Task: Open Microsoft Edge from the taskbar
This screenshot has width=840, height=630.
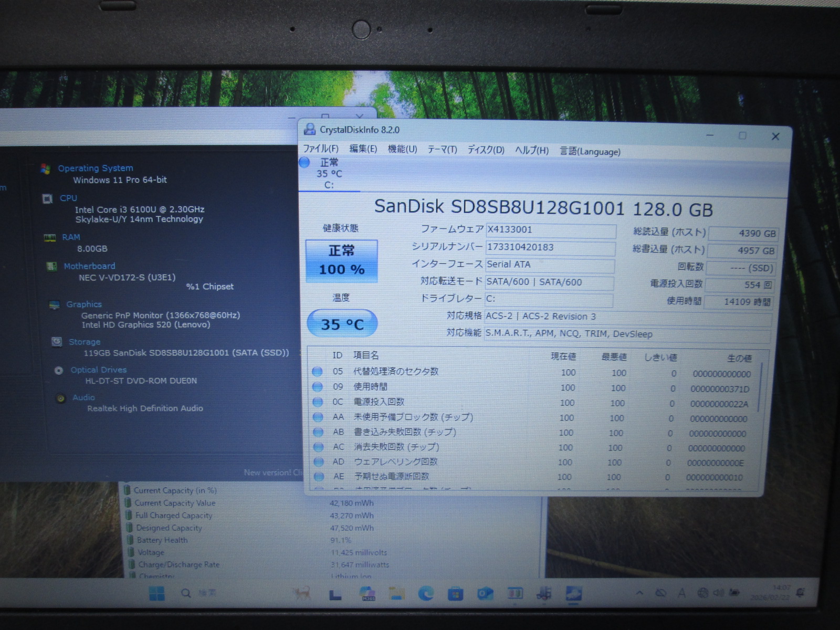Action: (426, 594)
